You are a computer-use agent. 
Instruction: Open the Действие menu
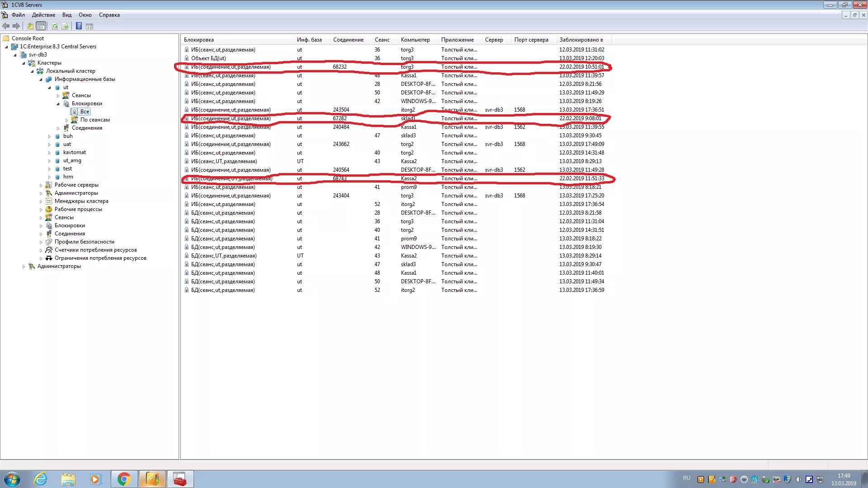point(43,15)
